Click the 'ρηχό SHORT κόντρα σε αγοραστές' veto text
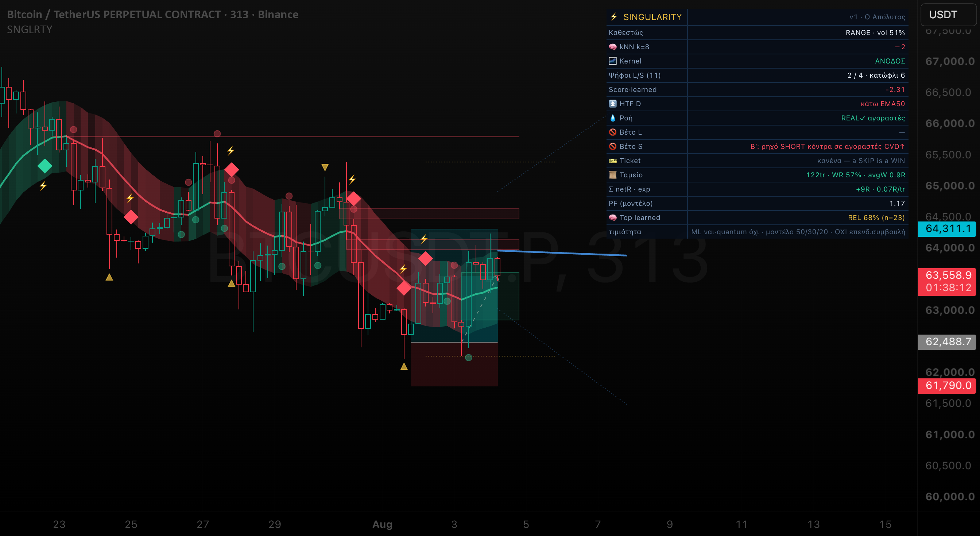The width and height of the screenshot is (980, 536). [x=821, y=147]
